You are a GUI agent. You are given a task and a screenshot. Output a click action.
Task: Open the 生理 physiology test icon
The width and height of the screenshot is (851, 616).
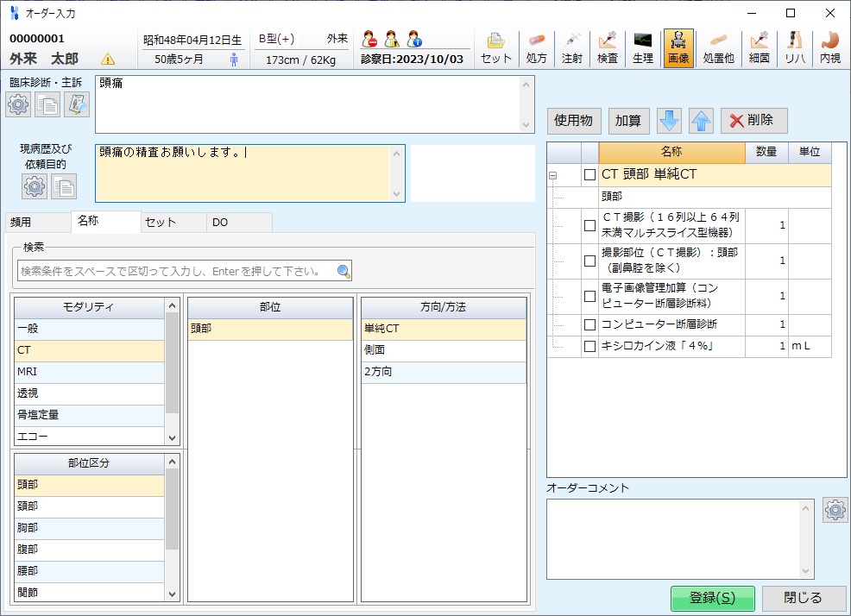click(x=642, y=49)
